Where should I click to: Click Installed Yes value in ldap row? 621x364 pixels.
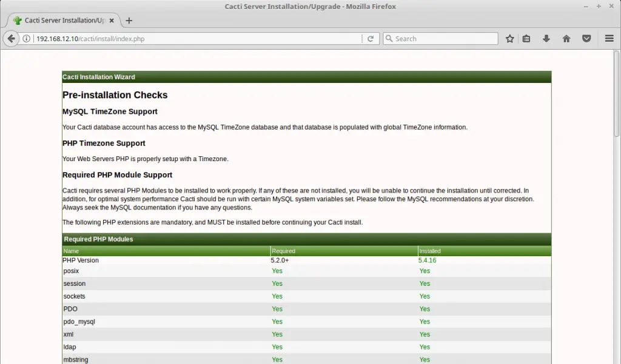(x=425, y=347)
